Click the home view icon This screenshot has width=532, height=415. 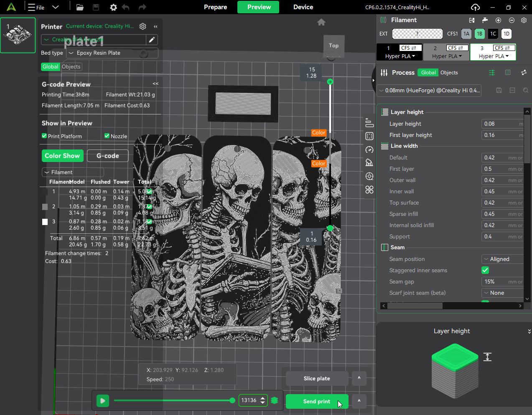pos(321,22)
